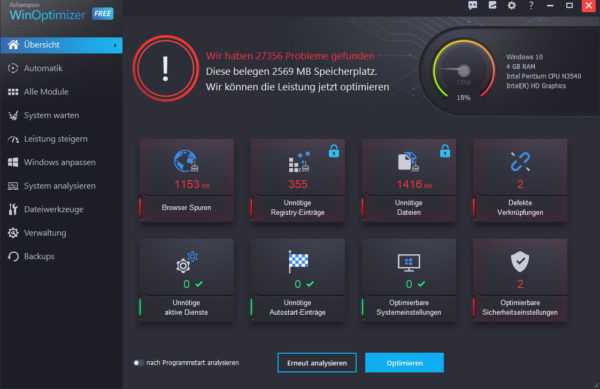
Task: Open the Browser Spuren label
Action: [x=186, y=207]
